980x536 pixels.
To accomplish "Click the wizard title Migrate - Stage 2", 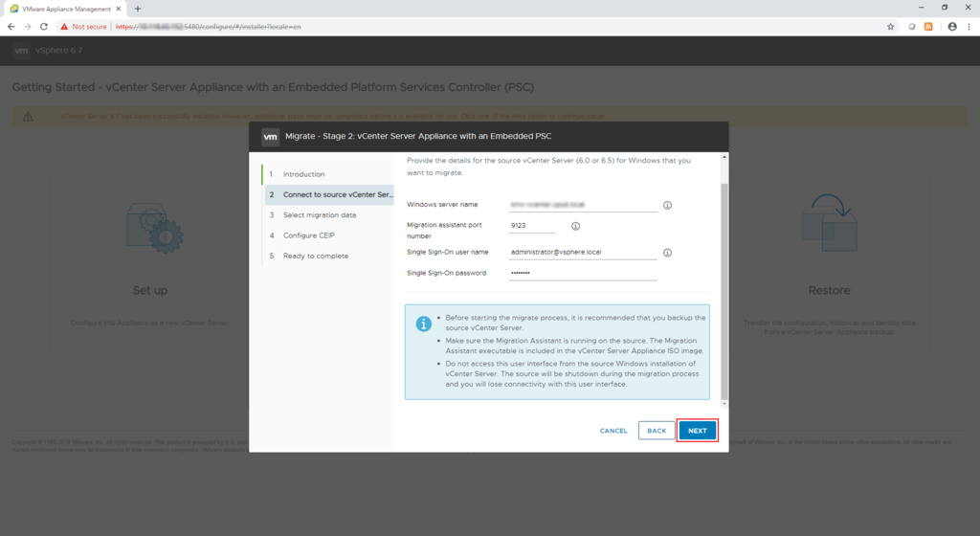I will [x=418, y=136].
